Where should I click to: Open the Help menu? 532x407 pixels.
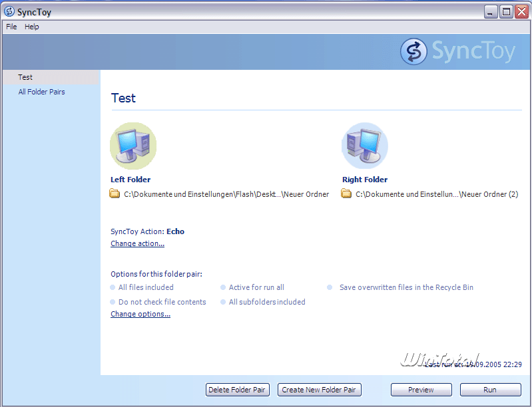coord(31,27)
